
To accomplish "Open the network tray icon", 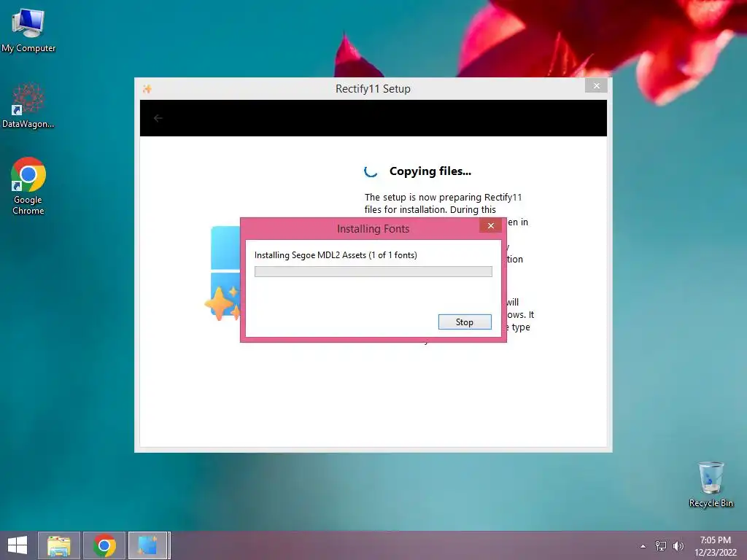I will click(x=661, y=546).
